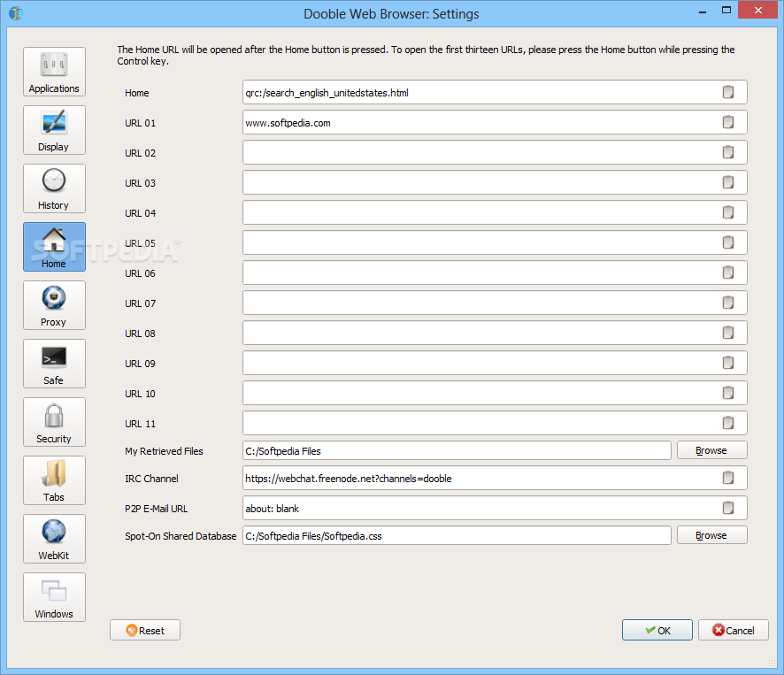Click the paste icon in URL 07 field
784x675 pixels.
[x=728, y=303]
